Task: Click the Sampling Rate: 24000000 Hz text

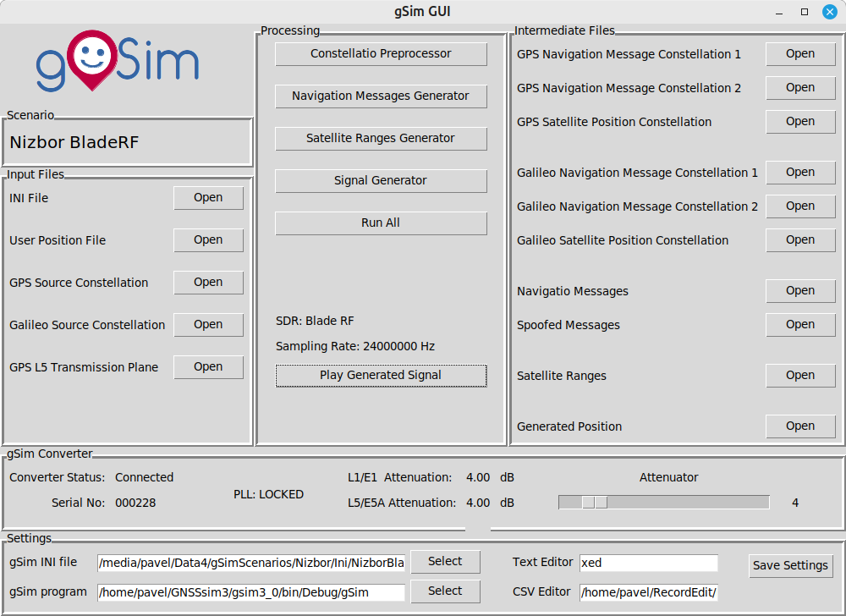Action: click(x=355, y=346)
